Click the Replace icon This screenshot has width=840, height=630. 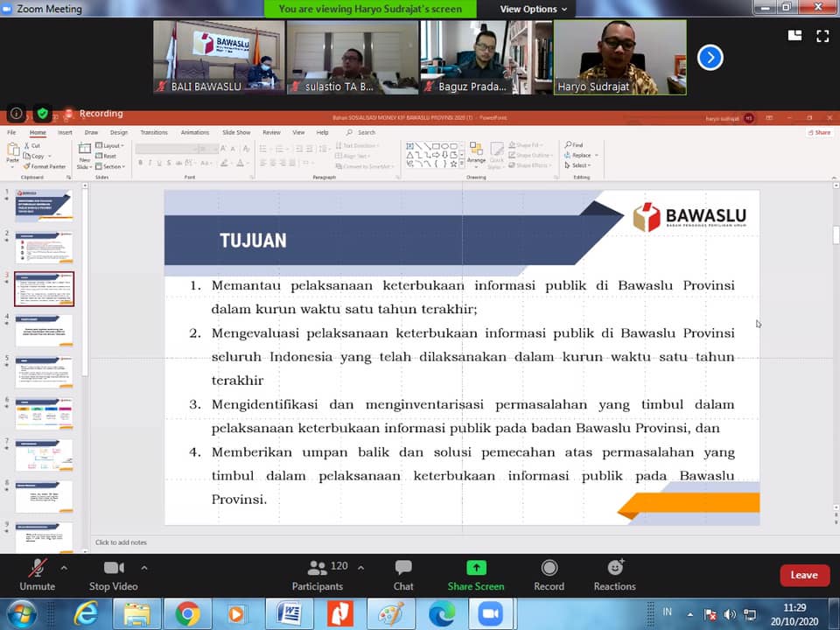(x=579, y=154)
